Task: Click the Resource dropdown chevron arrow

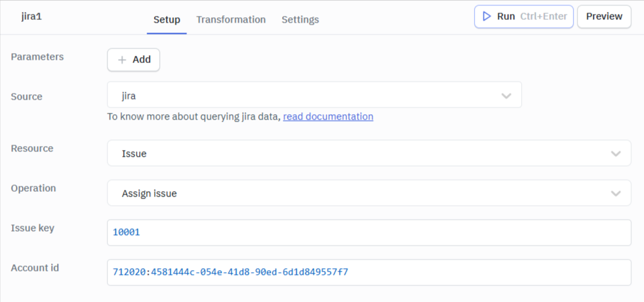Action: [x=615, y=154]
